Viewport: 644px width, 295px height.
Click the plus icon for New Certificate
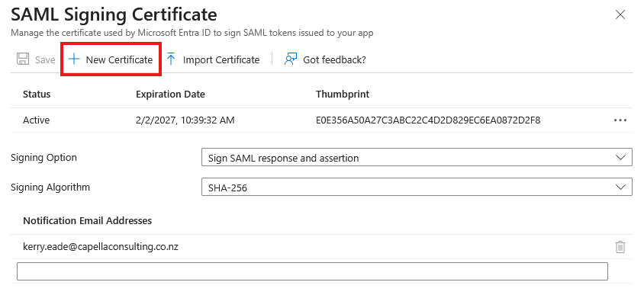click(74, 59)
